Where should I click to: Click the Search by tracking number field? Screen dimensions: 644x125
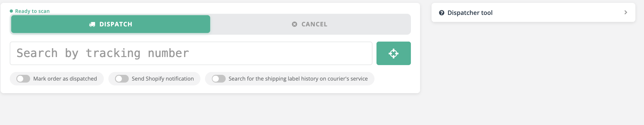tap(191, 53)
